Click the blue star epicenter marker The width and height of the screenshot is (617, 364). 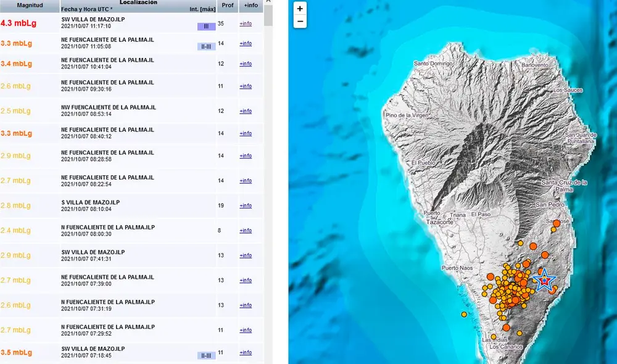coord(544,281)
